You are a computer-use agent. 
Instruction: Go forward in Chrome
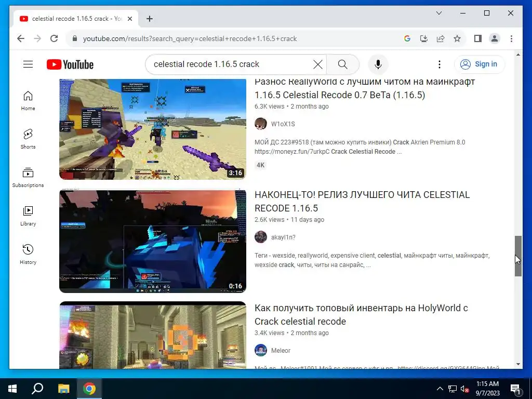(37, 38)
